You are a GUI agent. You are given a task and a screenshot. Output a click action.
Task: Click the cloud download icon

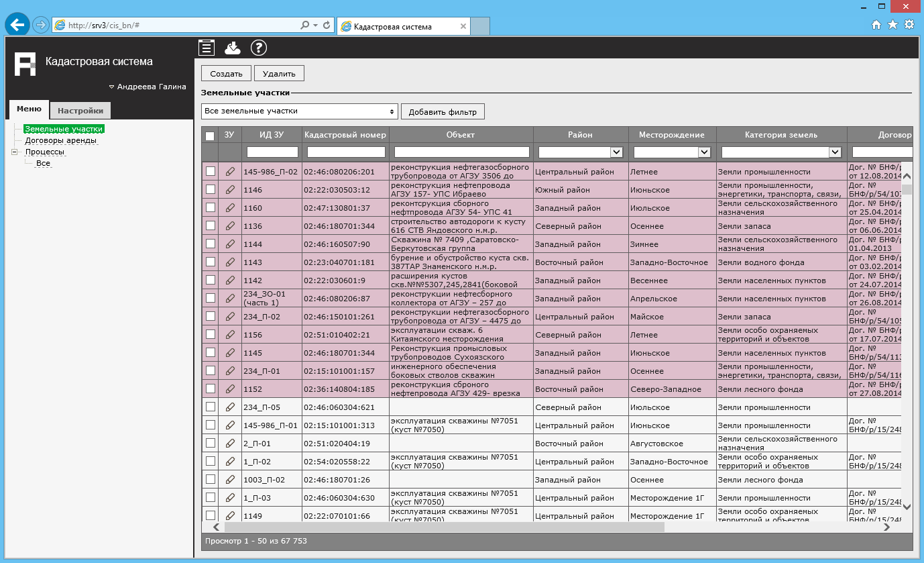click(x=232, y=48)
